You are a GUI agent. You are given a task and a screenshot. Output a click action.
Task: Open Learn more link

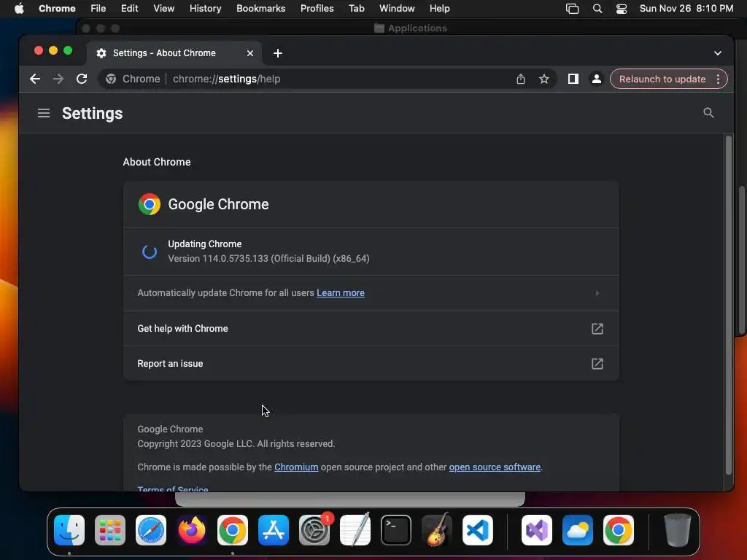coord(341,293)
